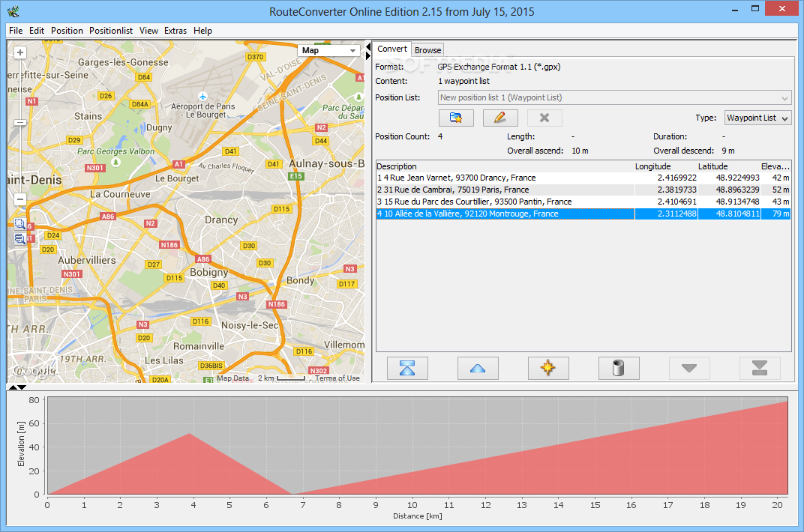
Task: Open the Edit menu
Action: [x=37, y=31]
